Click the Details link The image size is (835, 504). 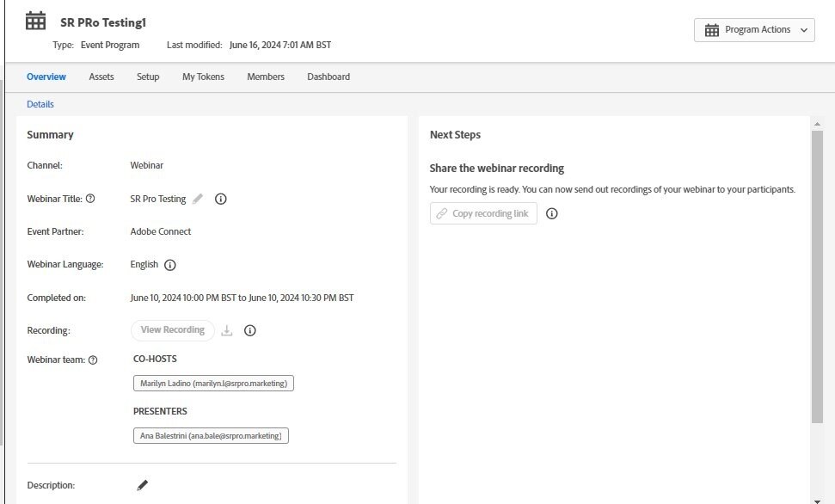[x=40, y=104]
